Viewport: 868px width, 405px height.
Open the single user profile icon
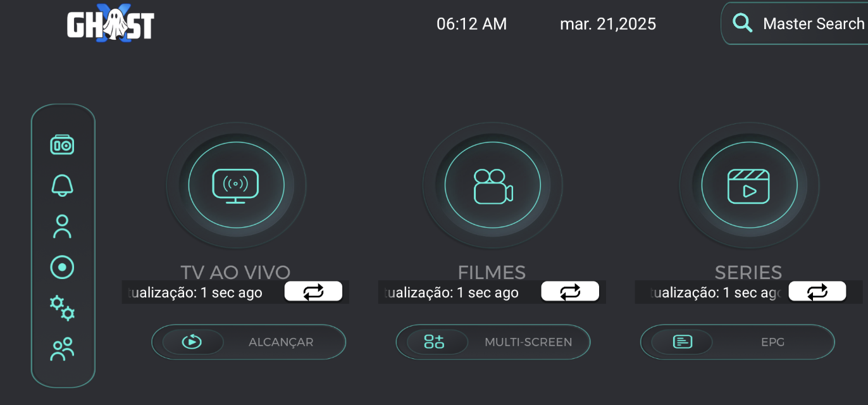tap(62, 227)
